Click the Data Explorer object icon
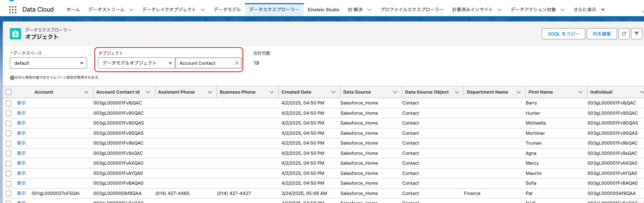 (15, 34)
